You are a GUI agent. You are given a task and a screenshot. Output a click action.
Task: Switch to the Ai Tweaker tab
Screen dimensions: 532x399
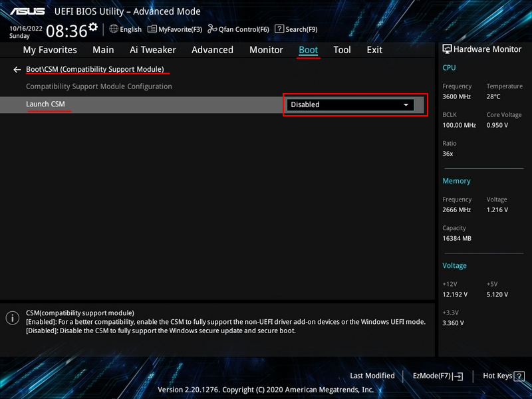pyautogui.click(x=153, y=50)
